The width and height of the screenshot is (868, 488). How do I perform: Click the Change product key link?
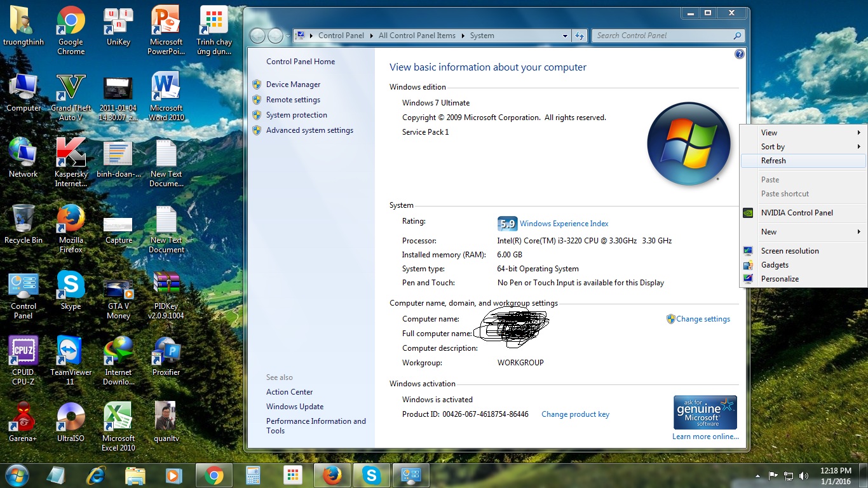(575, 414)
